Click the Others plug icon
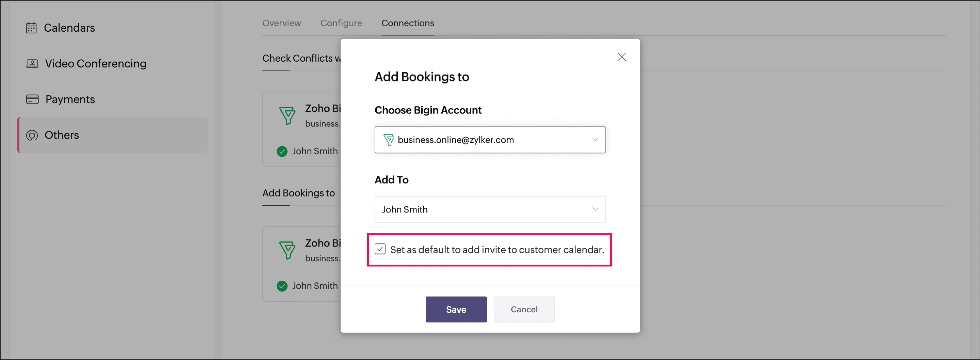980x360 pixels. pos(32,135)
